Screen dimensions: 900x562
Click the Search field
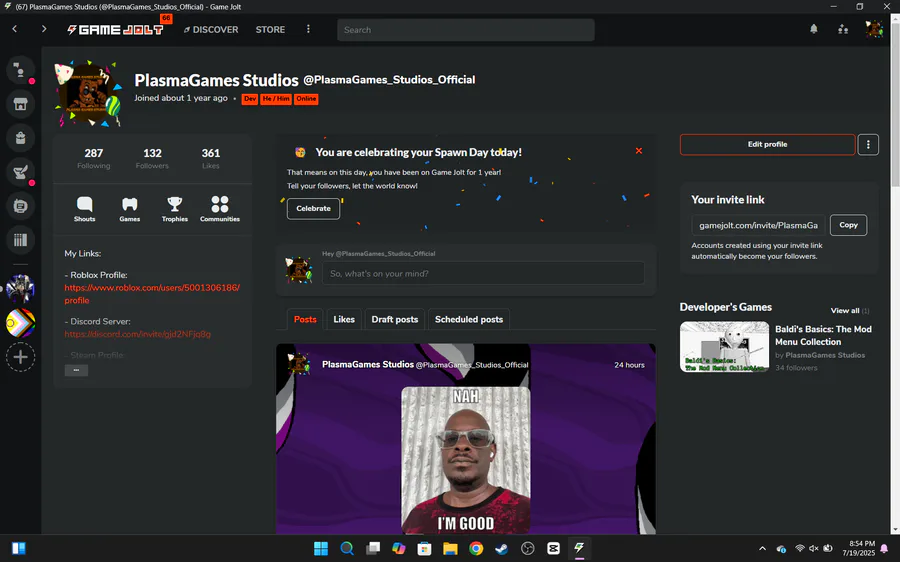point(465,30)
